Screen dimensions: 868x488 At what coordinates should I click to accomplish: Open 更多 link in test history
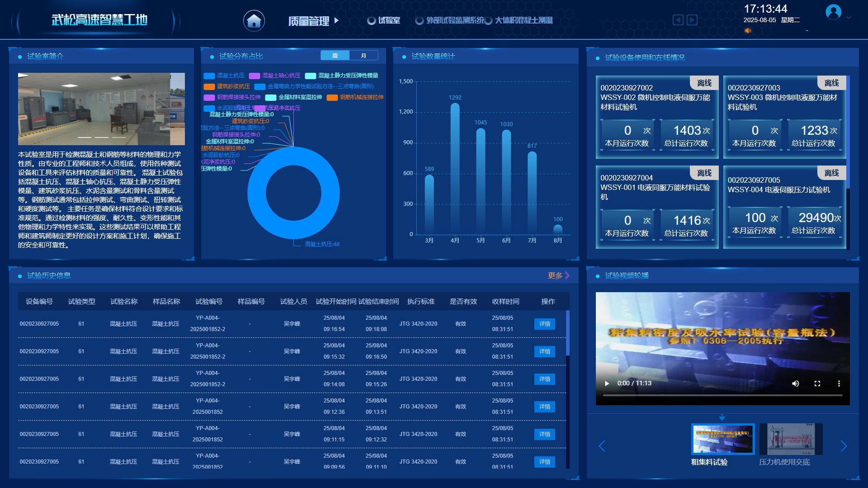point(558,275)
